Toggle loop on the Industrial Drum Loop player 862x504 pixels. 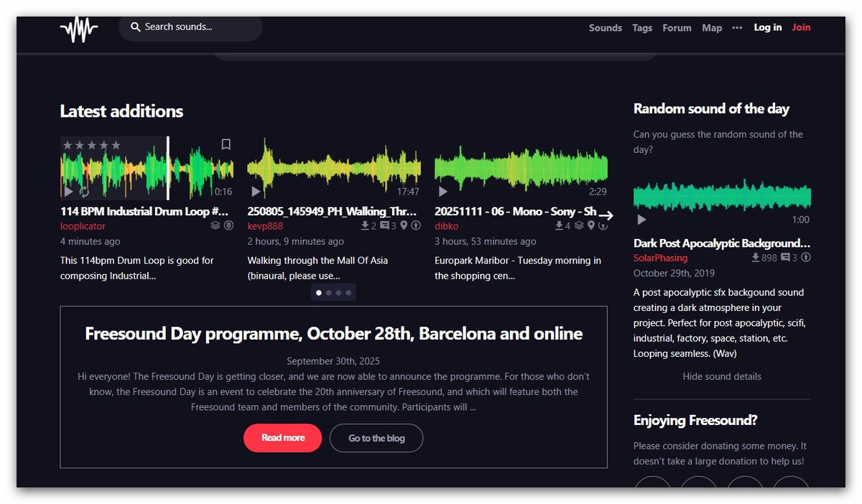pos(84,192)
